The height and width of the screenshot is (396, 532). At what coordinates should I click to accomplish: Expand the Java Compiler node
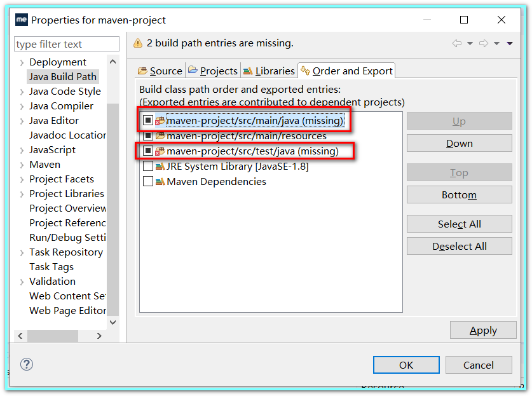point(22,106)
